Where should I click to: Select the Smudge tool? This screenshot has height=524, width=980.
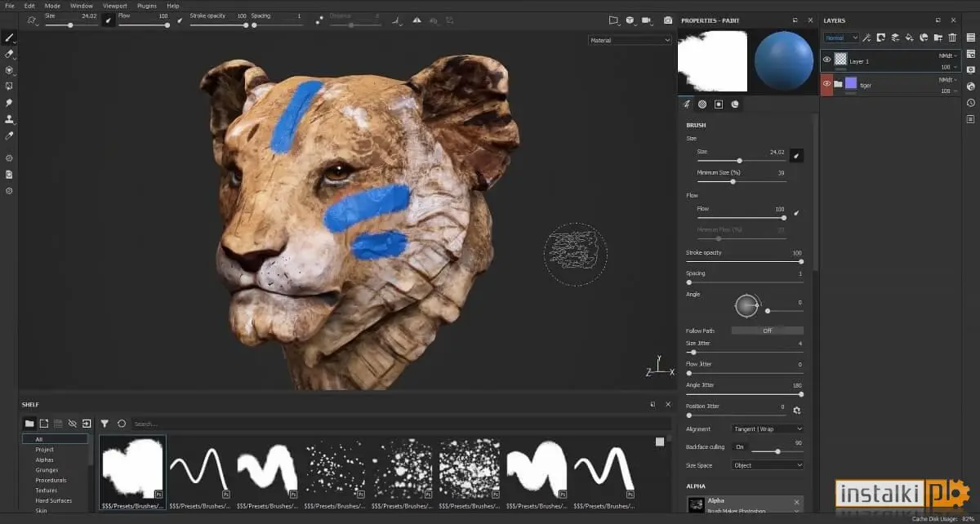point(9,103)
